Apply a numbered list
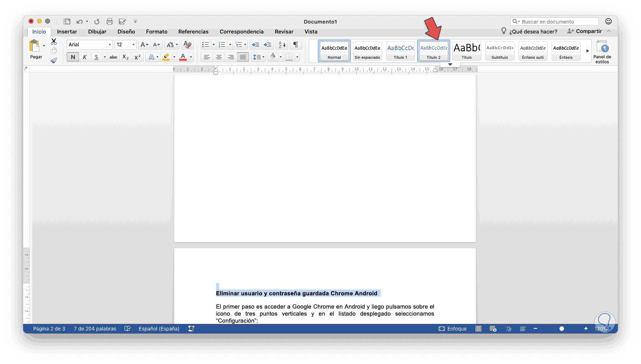The height and width of the screenshot is (364, 641). pos(222,45)
